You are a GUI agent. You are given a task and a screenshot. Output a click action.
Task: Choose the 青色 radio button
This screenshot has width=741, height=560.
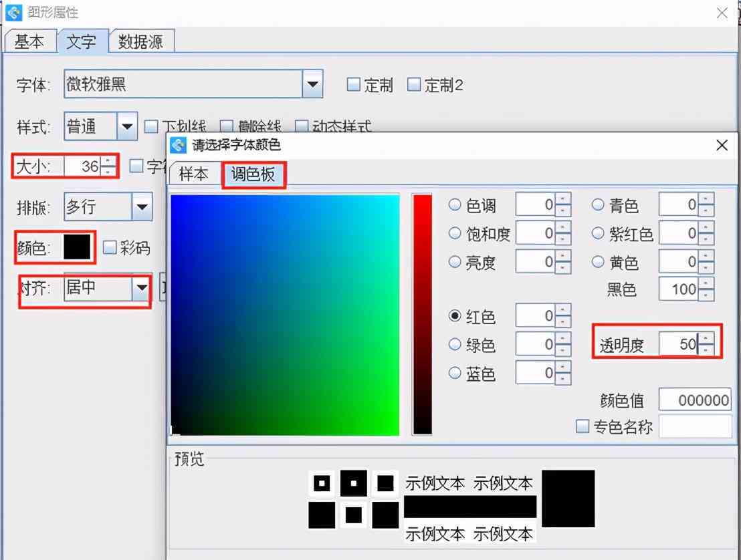(598, 204)
